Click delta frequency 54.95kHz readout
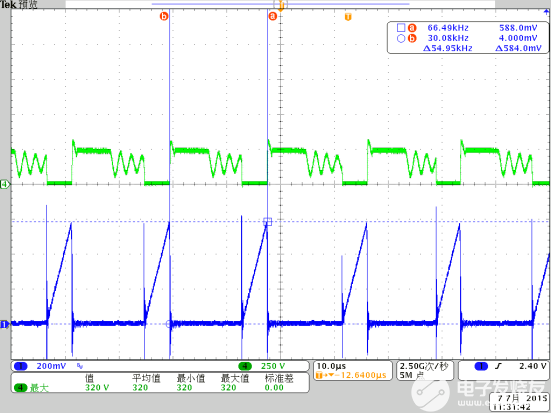The image size is (551, 413). [447, 48]
